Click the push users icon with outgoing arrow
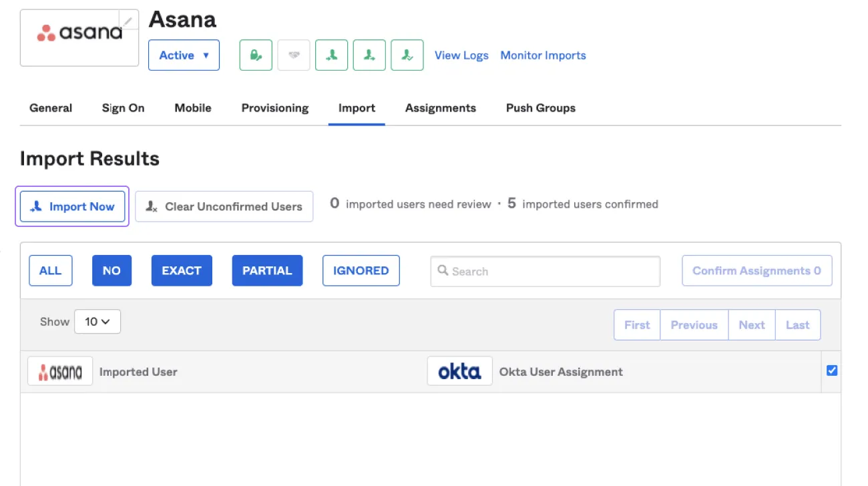Image resolution: width=868 pixels, height=486 pixels. [x=369, y=55]
